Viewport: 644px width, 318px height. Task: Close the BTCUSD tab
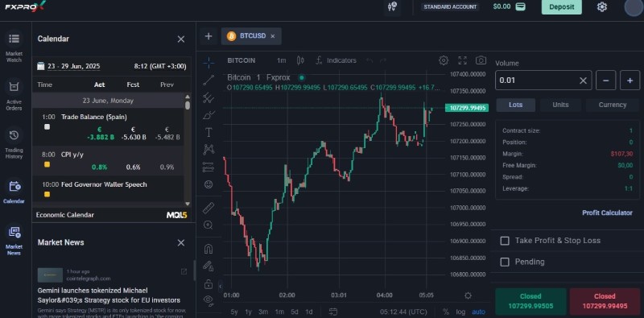click(273, 36)
